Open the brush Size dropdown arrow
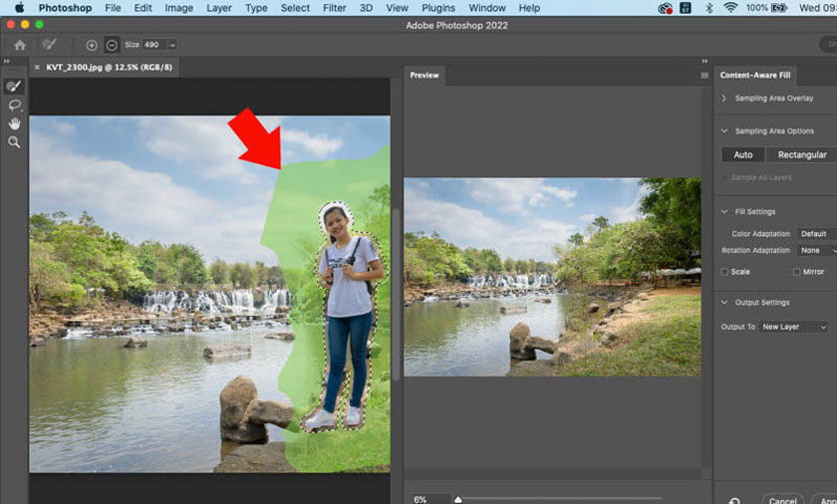 click(171, 45)
